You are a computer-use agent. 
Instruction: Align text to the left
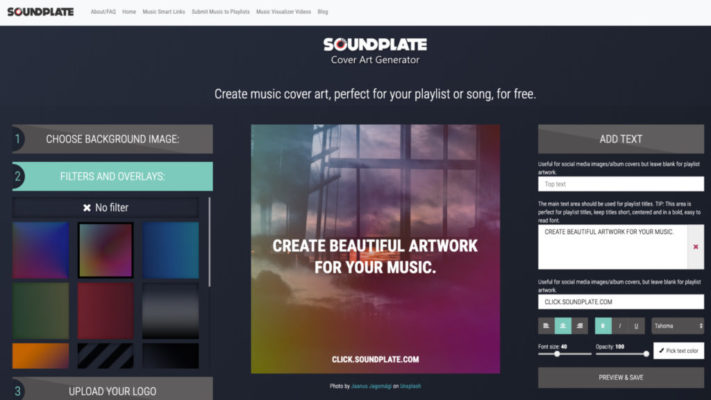[546, 326]
